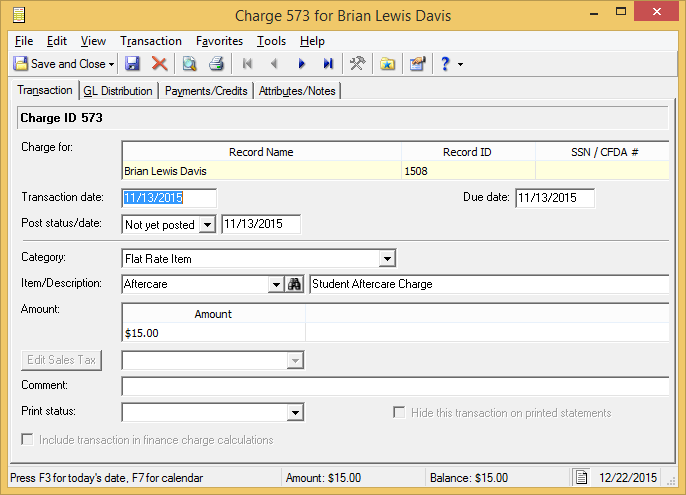This screenshot has width=686, height=495.
Task: Click the toolbar icon left of the help icon
Action: [418, 64]
